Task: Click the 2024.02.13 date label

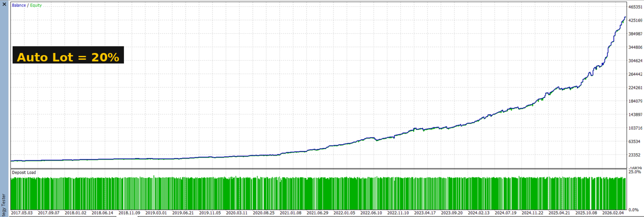Action: tap(480, 213)
